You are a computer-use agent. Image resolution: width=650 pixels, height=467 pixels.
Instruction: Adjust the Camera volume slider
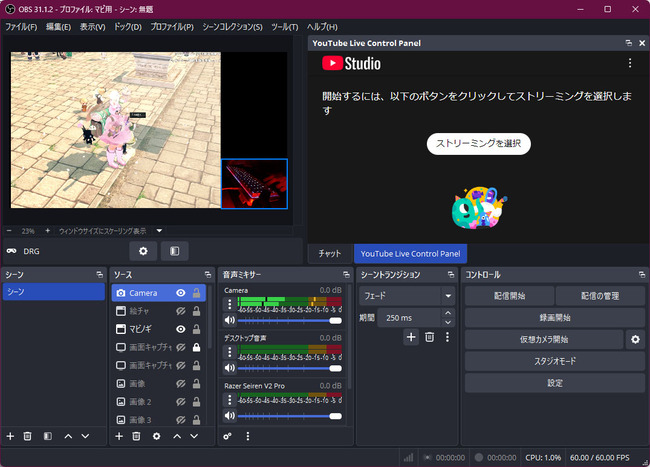coord(290,320)
